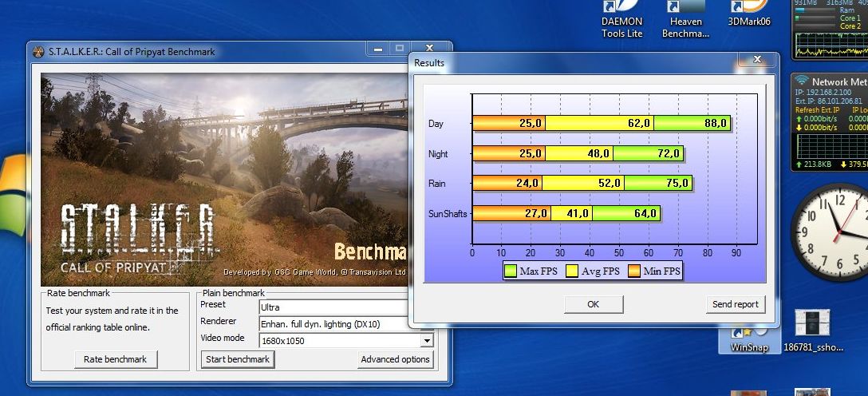Screen dimensions: 868x396
Task: Click the SunShafts min FPS value 27,0
Action: click(536, 213)
